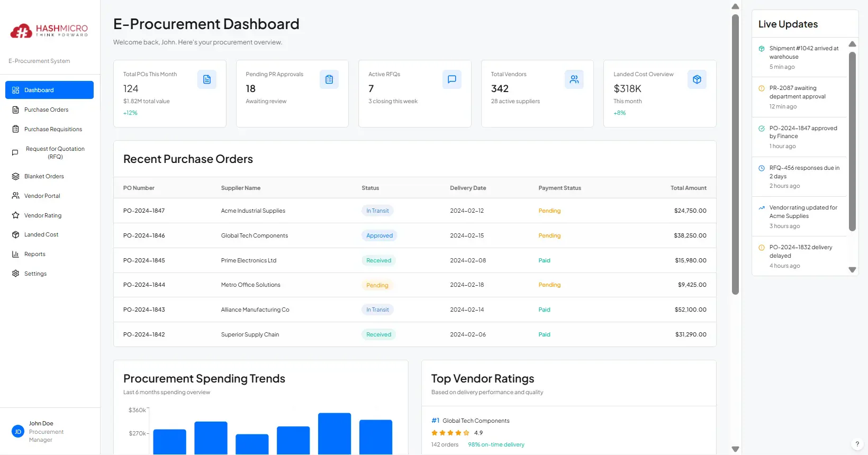Viewport: 868px width, 455px height.
Task: Click PO-2024-1846 order number
Action: coord(144,235)
